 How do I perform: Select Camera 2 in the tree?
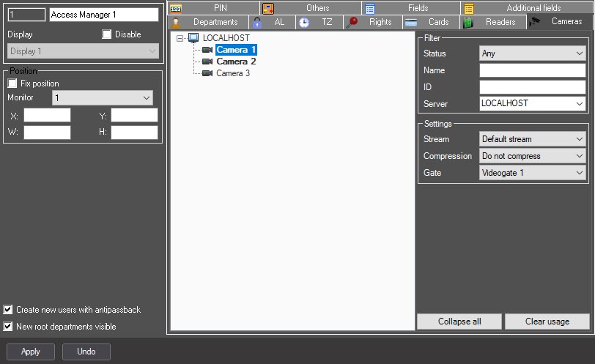[236, 62]
